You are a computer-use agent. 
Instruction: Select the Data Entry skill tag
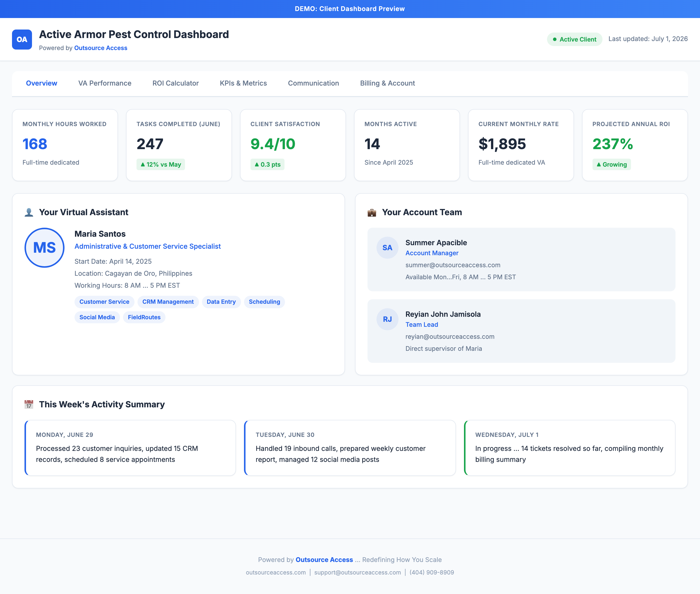221,302
